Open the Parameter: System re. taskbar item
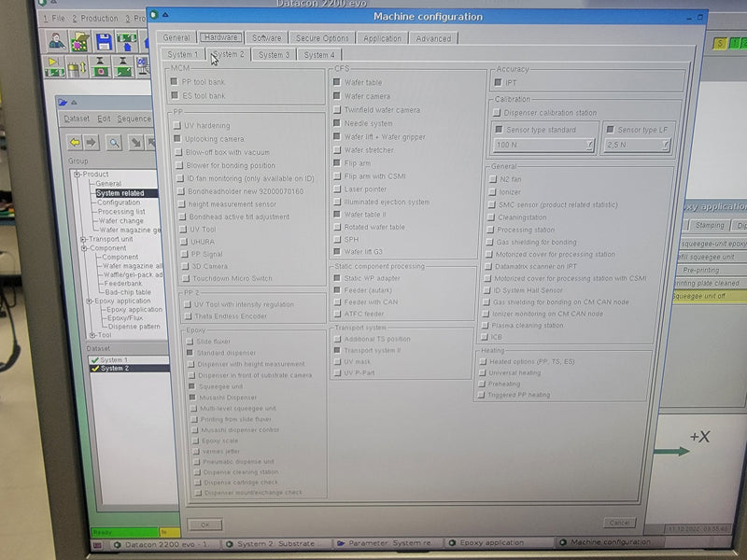747x560 pixels. (x=388, y=543)
